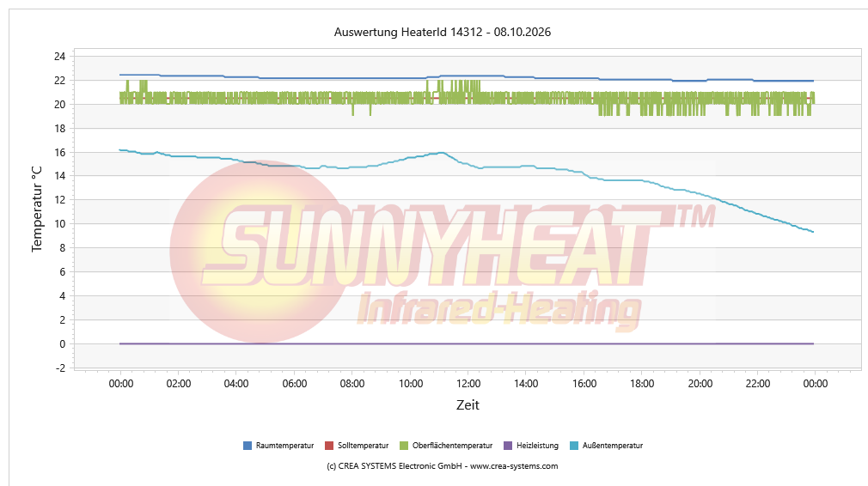Image resolution: width=868 pixels, height=486 pixels.
Task: Click the 16 value on temperature axis
Action: (60, 153)
